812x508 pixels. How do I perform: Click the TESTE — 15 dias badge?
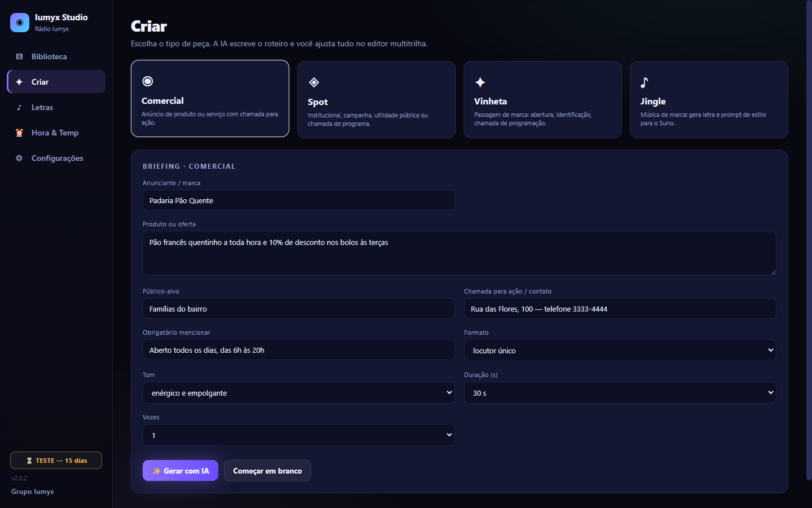coord(56,461)
